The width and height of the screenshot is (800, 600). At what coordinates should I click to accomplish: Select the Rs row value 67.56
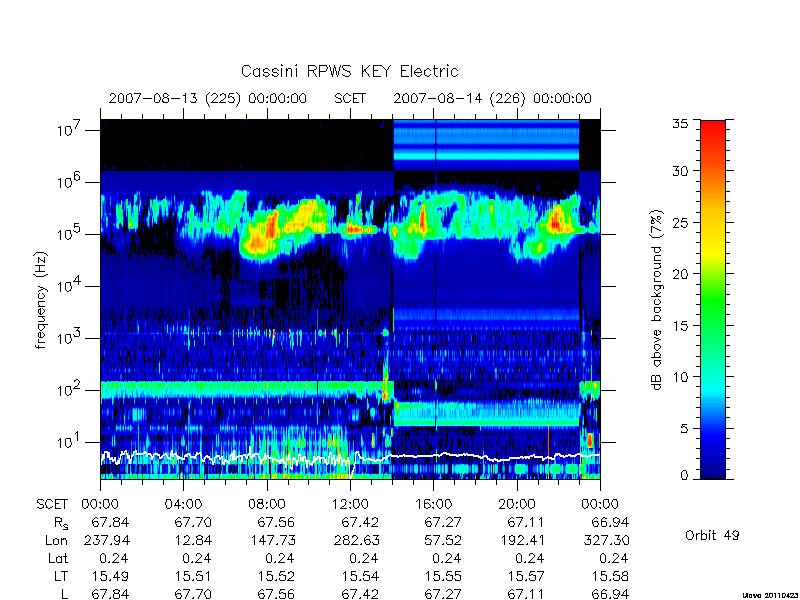(x=277, y=522)
